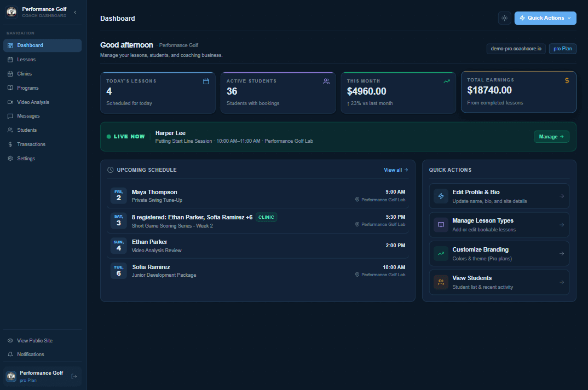Click the lightning icon on Edit Profile & Bio
Screen dimensions: 588x390
click(x=441, y=196)
